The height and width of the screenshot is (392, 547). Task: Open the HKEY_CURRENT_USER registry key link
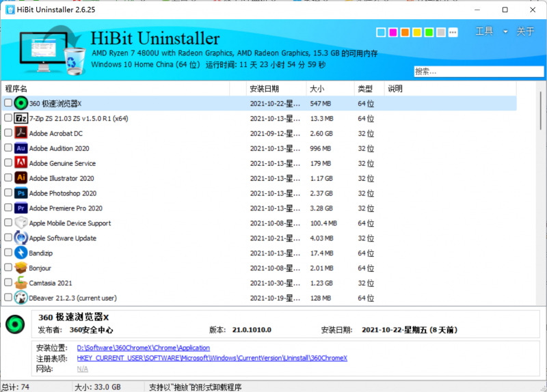click(212, 358)
